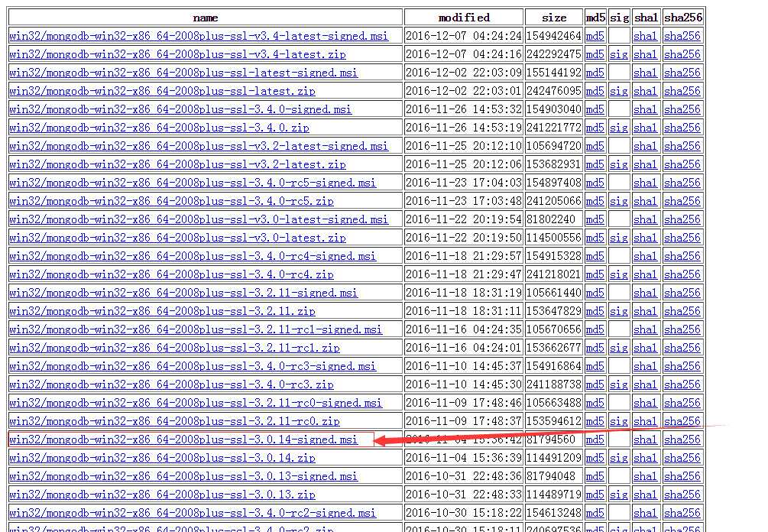Open md5 link for ssl-3.4.0-signed.msi
The width and height of the screenshot is (768, 532).
(595, 109)
